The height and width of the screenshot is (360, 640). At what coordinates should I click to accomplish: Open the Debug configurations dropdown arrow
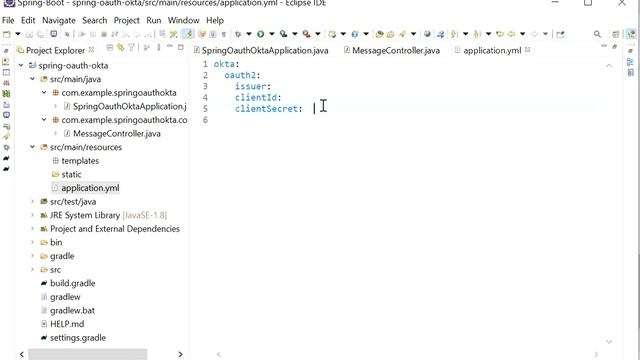coord(249,34)
